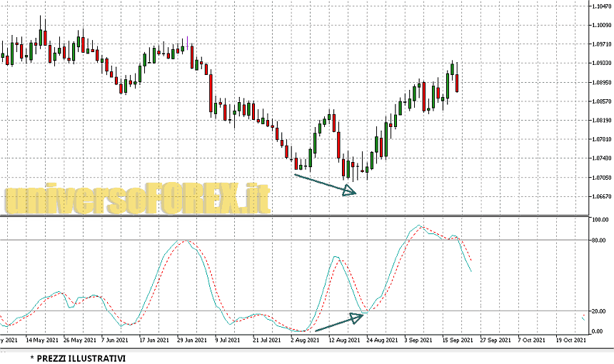The image size is (614, 364).
Task: Click the 1.07430 price axis label
Action: (x=601, y=158)
